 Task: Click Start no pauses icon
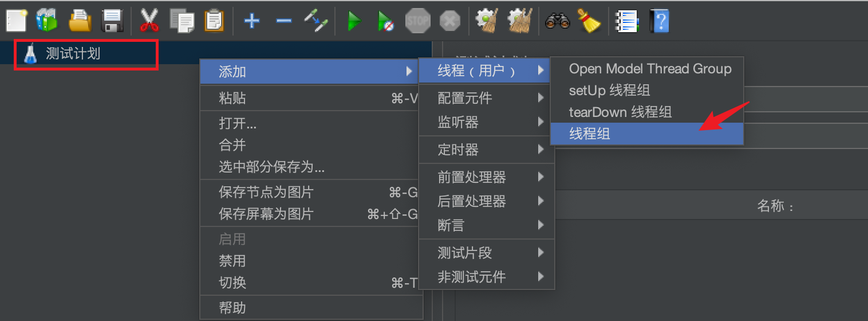(385, 21)
